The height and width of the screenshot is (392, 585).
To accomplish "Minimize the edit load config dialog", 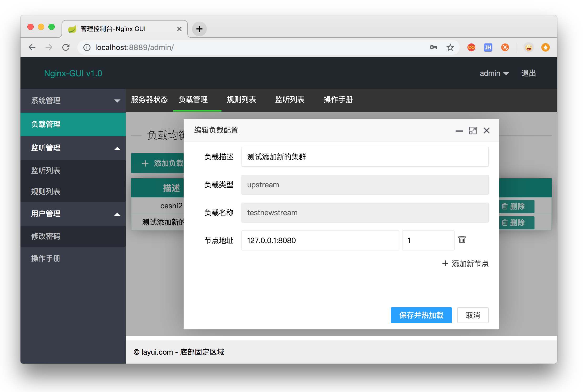I will coord(459,131).
